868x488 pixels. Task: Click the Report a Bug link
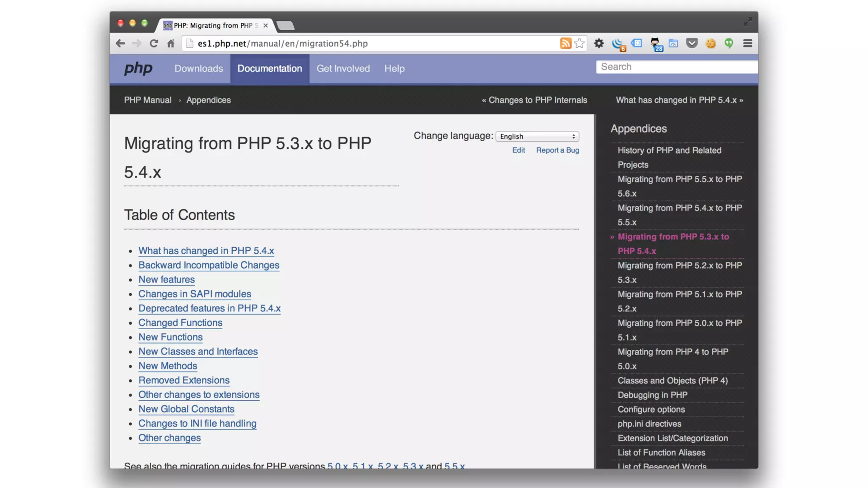tap(557, 150)
